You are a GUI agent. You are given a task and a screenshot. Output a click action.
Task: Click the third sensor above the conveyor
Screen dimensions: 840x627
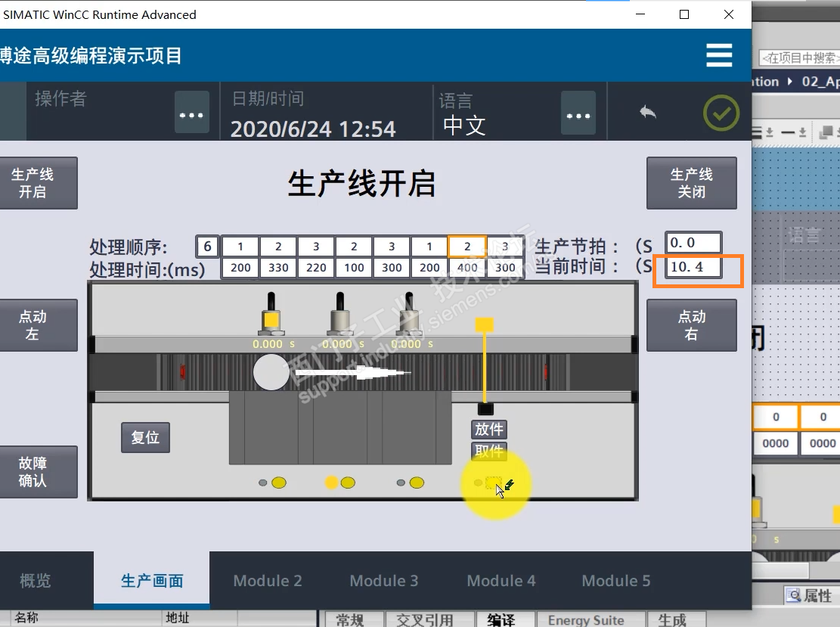pos(409,313)
